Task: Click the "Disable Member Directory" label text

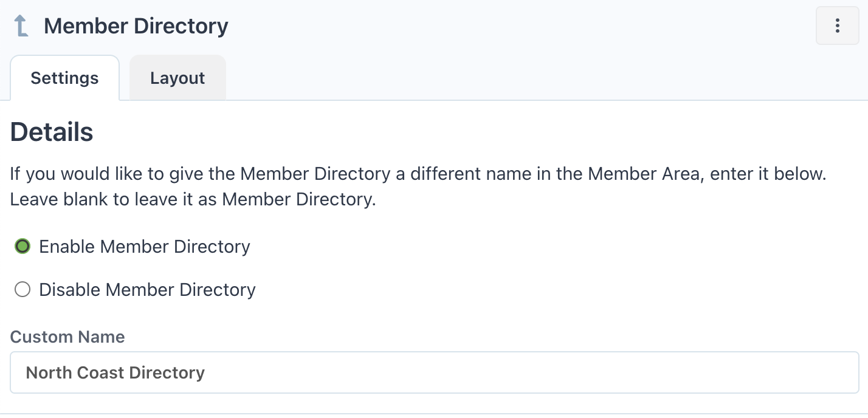Action: (x=147, y=290)
